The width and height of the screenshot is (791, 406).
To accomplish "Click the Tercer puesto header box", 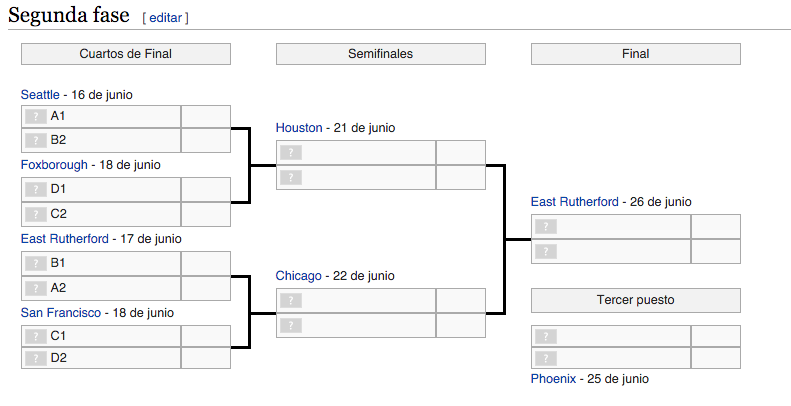I will (x=635, y=300).
